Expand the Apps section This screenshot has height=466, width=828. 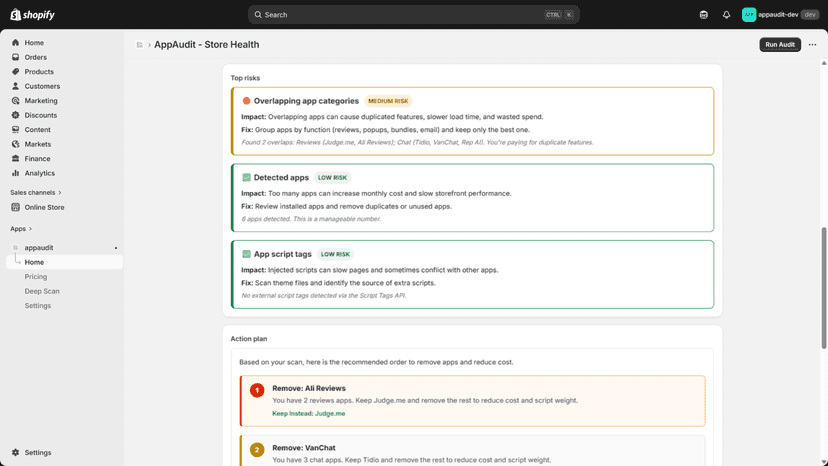tap(21, 229)
